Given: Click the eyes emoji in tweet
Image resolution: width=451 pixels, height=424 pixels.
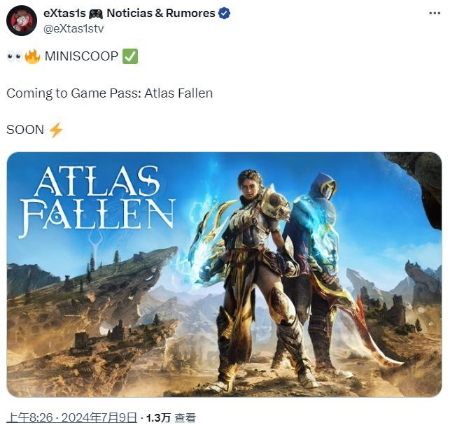Looking at the screenshot, I should [14, 56].
